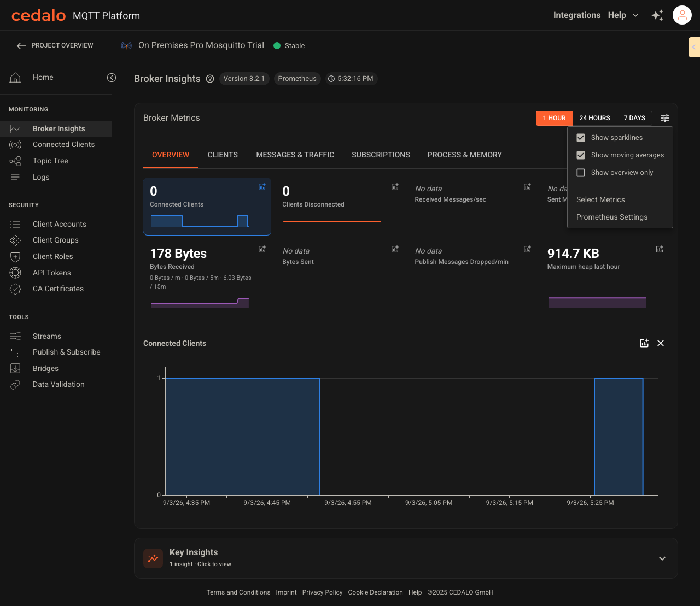Click chart icon on Maximum heap card
The image size is (700, 606).
click(x=660, y=249)
